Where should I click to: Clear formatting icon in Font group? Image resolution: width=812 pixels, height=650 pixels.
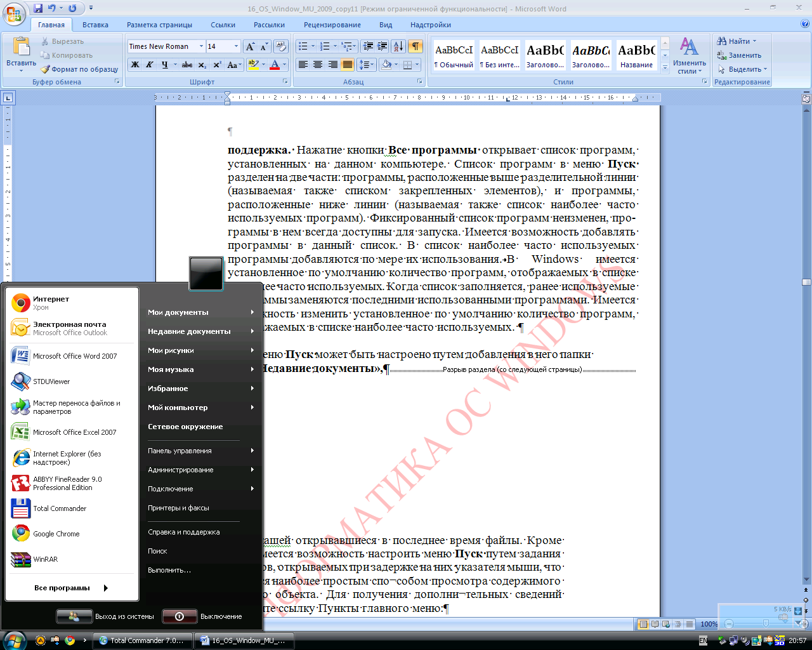[281, 46]
